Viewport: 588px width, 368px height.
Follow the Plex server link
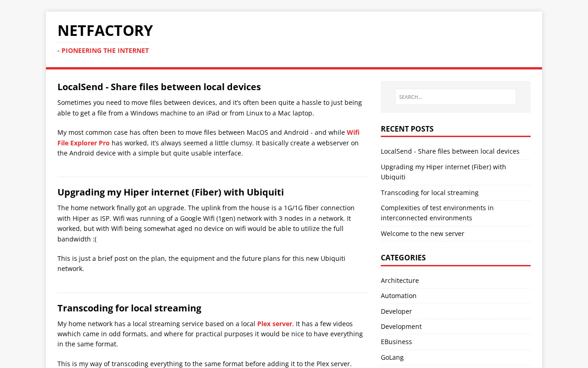click(275, 324)
